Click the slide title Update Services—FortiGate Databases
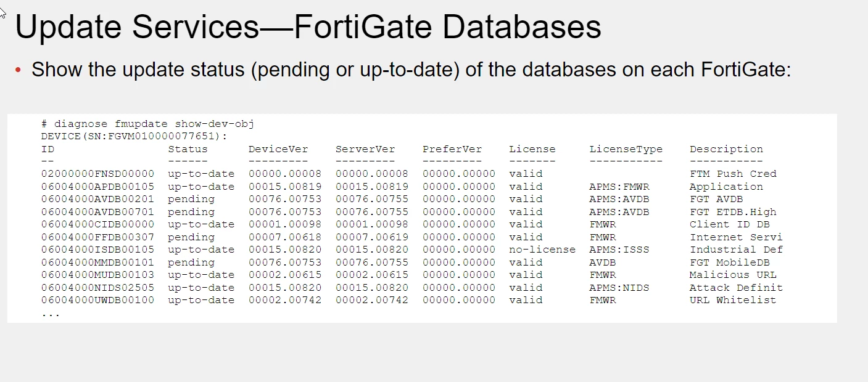This screenshot has height=382, width=868. click(x=308, y=27)
